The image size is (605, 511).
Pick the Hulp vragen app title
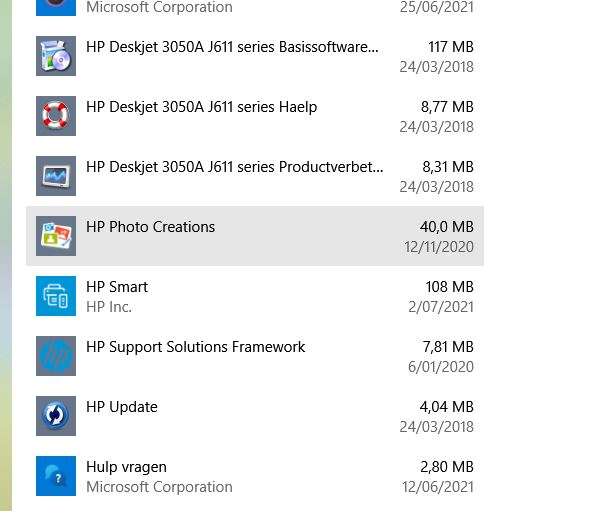coord(126,467)
